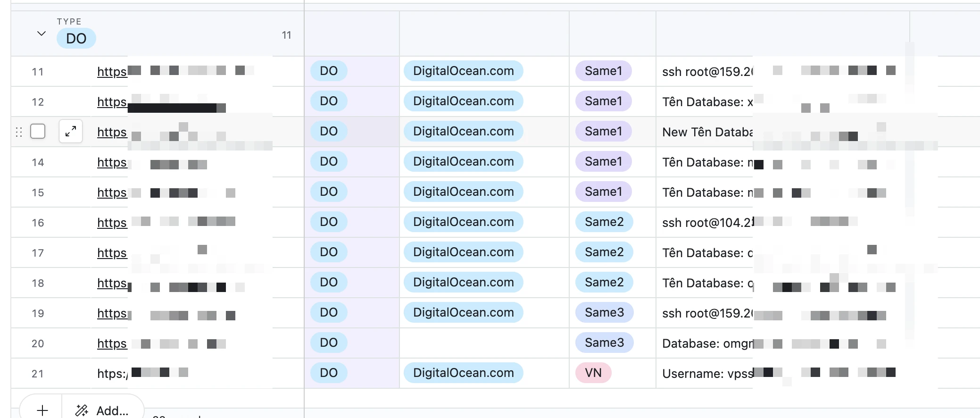Click the Same1 tag in row 14
This screenshot has height=418, width=980.
coord(604,161)
